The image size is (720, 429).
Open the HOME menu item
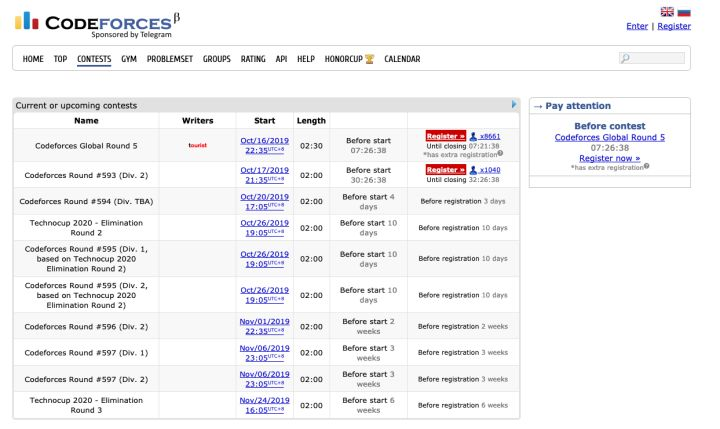pyautogui.click(x=33, y=59)
